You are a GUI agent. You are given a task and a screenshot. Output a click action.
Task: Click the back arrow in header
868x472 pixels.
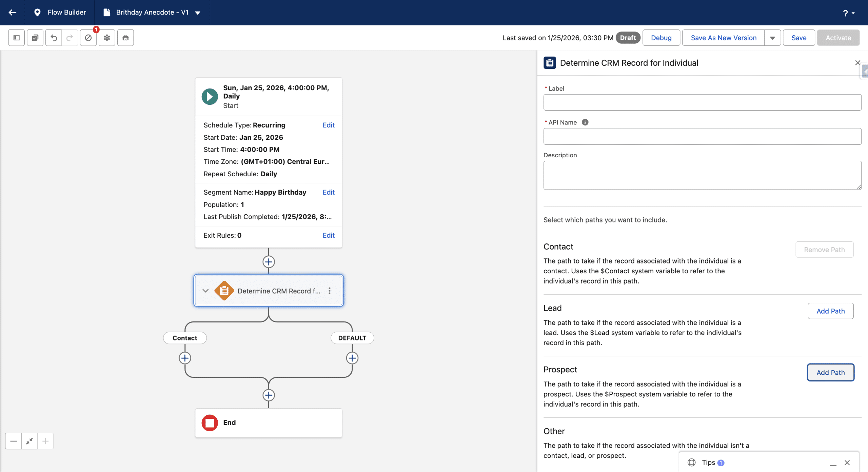tap(13, 13)
